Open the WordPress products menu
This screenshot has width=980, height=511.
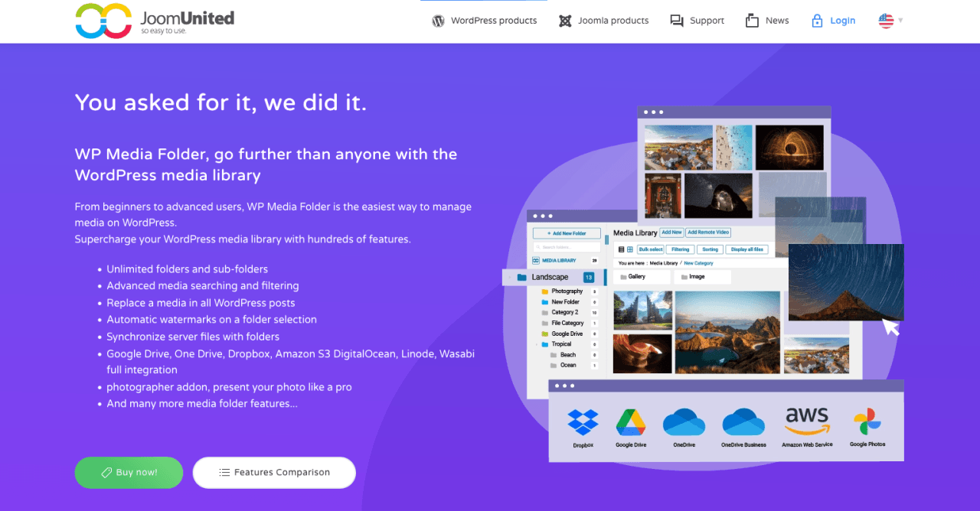494,21
